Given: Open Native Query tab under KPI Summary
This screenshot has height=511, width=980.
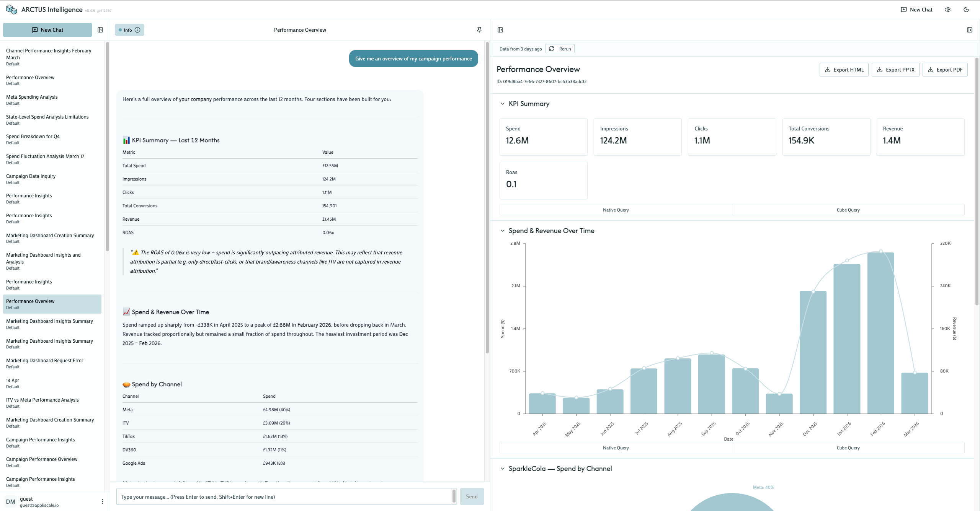Looking at the screenshot, I should click(616, 210).
